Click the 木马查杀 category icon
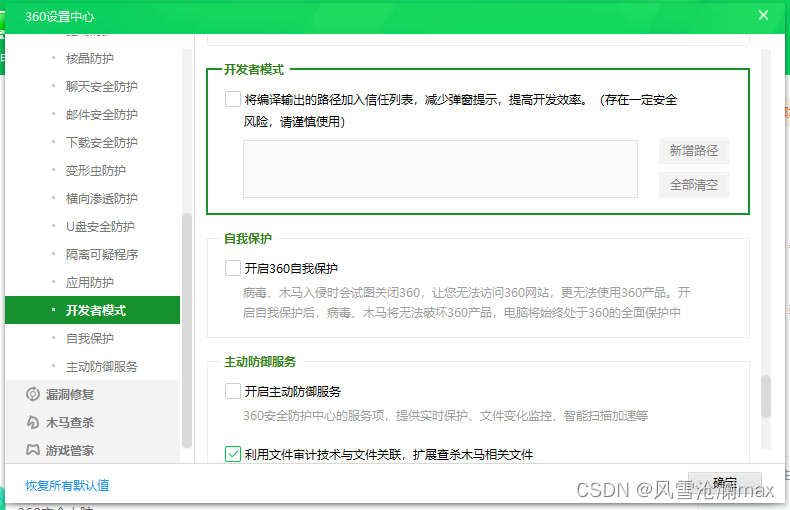Viewport: 790px width, 510px height. tap(33, 422)
